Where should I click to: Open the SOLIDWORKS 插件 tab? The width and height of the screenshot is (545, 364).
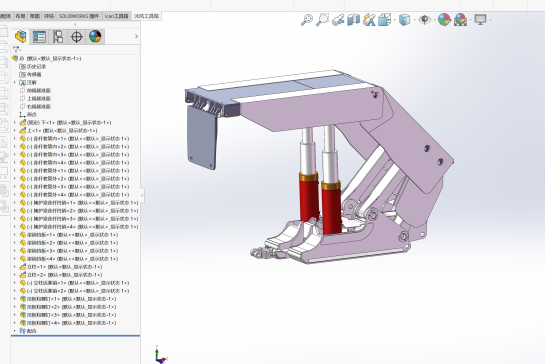click(79, 16)
